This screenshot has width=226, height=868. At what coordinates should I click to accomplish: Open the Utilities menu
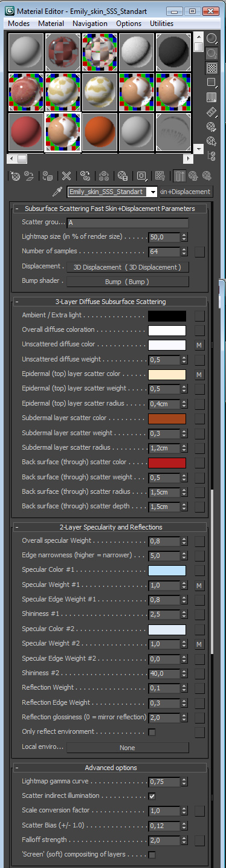coord(161,24)
